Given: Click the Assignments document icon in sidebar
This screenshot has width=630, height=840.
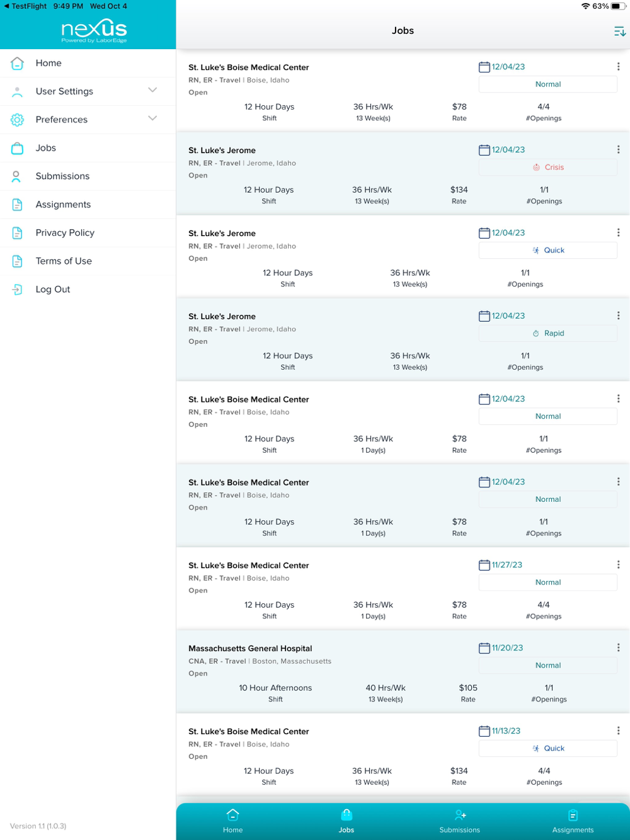Looking at the screenshot, I should pyautogui.click(x=18, y=205).
